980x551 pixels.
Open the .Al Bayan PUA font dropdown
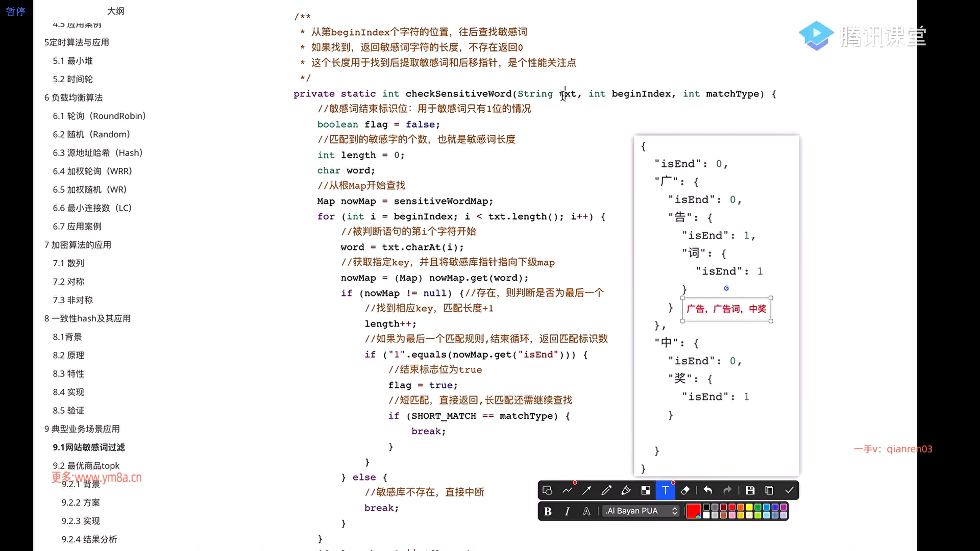point(642,511)
